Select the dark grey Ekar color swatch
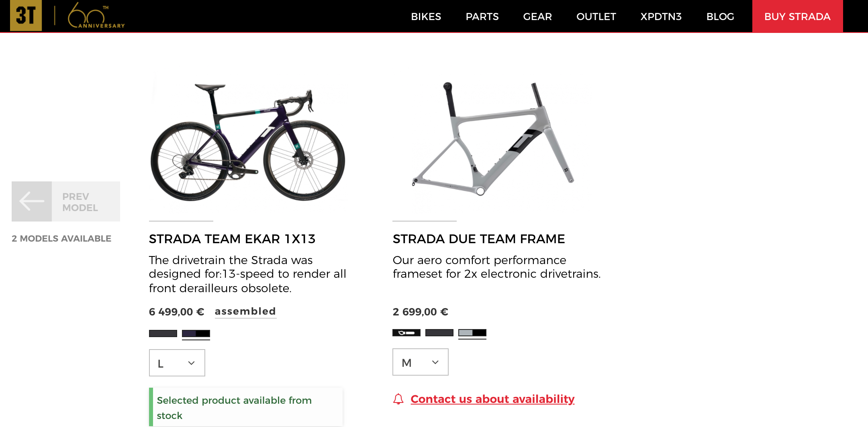The width and height of the screenshot is (868, 427). (x=163, y=333)
